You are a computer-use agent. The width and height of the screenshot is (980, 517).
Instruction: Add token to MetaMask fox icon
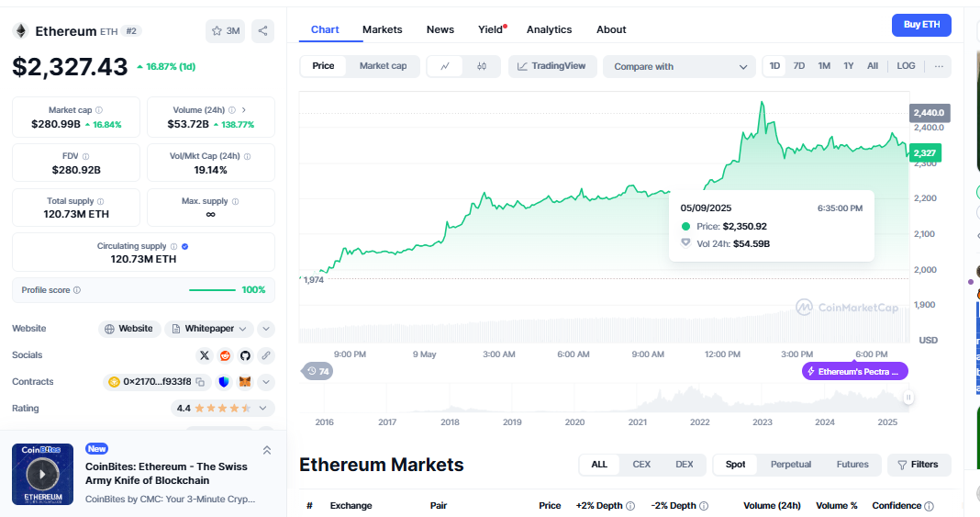(246, 382)
